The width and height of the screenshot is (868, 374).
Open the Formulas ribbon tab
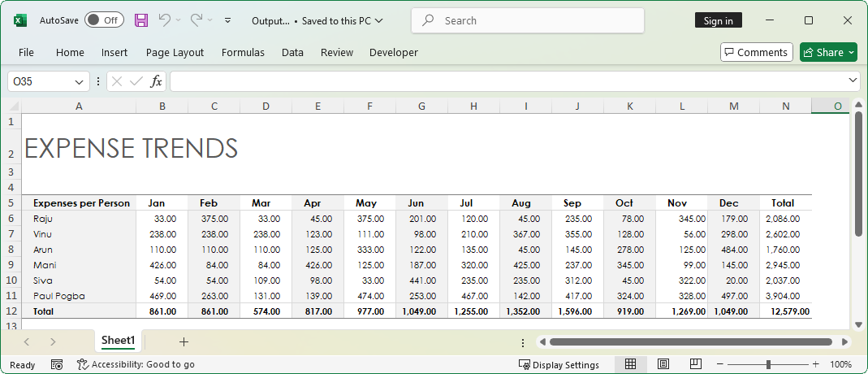[243, 52]
